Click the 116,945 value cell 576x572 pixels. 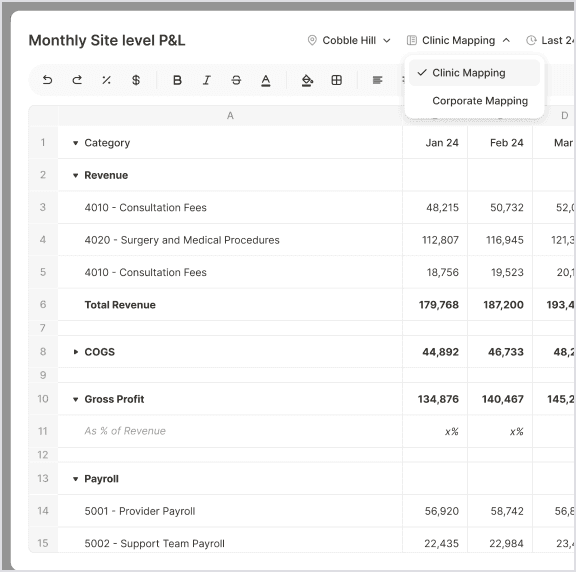pyautogui.click(x=500, y=240)
